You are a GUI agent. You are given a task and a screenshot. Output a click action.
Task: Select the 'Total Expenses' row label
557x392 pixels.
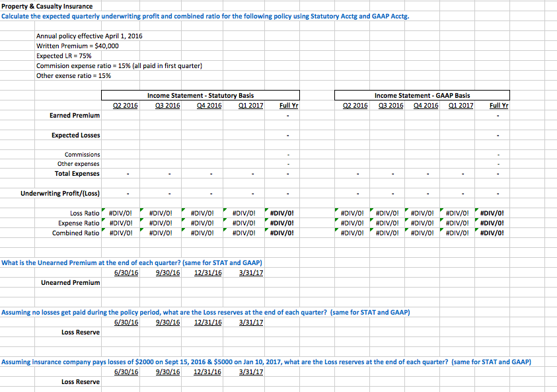pyautogui.click(x=77, y=174)
